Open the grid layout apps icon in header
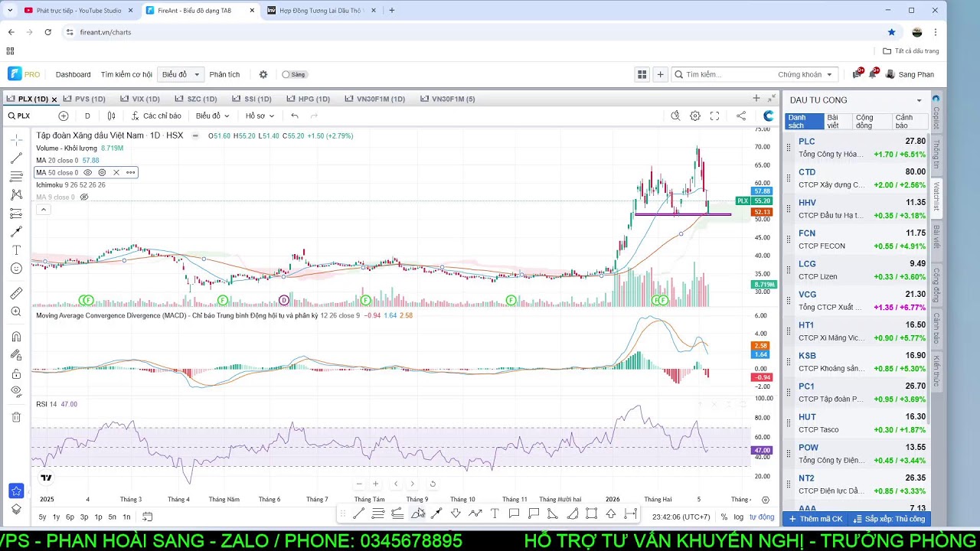This screenshot has height=551, width=980. tap(642, 74)
